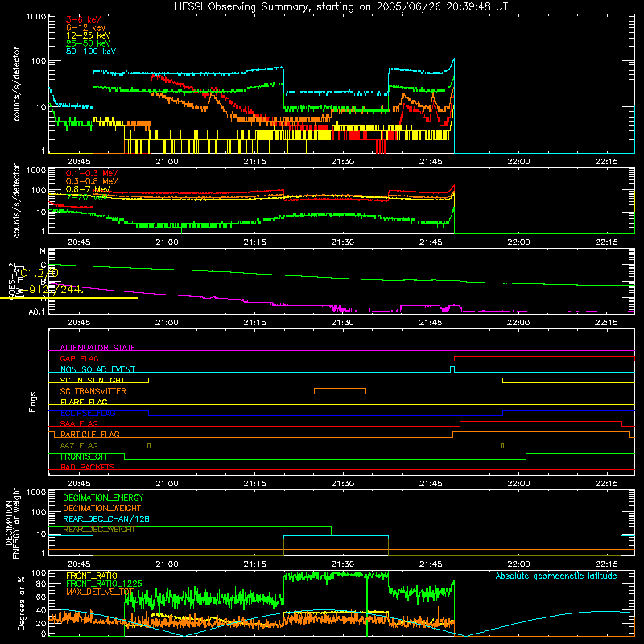Click 21:30 tick under the GOES panel
This screenshot has width=644, height=644.
[x=343, y=323]
